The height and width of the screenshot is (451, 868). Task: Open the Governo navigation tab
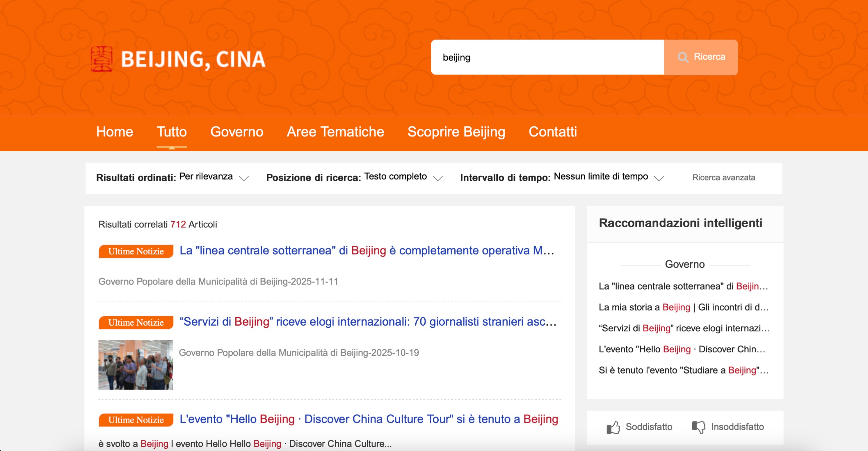(x=237, y=132)
